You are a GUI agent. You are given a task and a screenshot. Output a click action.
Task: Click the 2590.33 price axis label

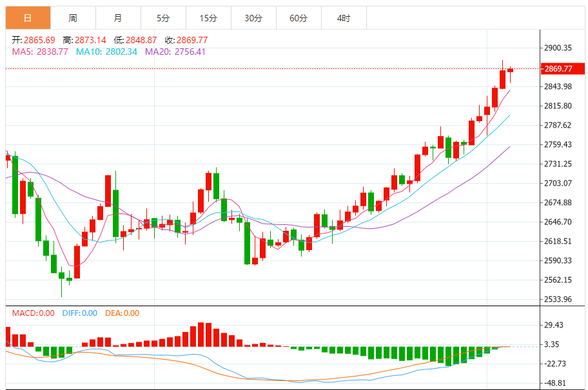[x=558, y=260]
